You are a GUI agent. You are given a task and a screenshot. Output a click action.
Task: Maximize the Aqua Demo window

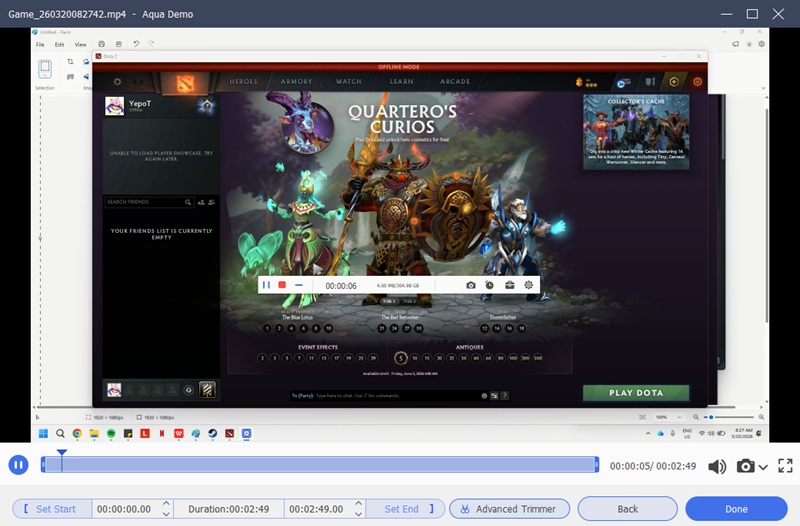[752, 14]
